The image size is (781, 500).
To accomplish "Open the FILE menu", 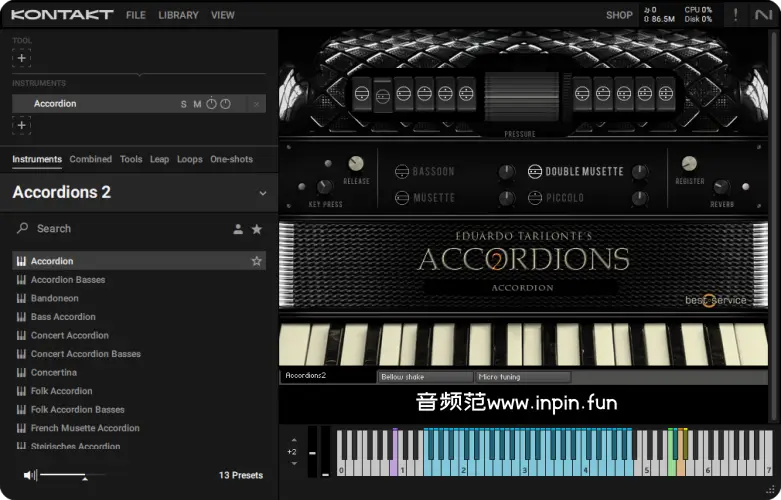I will coord(136,15).
